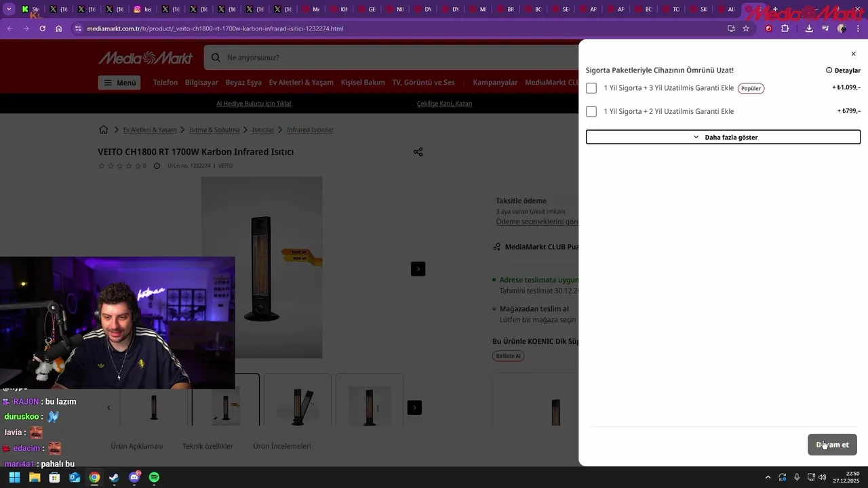This screenshot has width=868, height=488.
Task: Click the Birlikte Al tag
Action: tap(509, 356)
